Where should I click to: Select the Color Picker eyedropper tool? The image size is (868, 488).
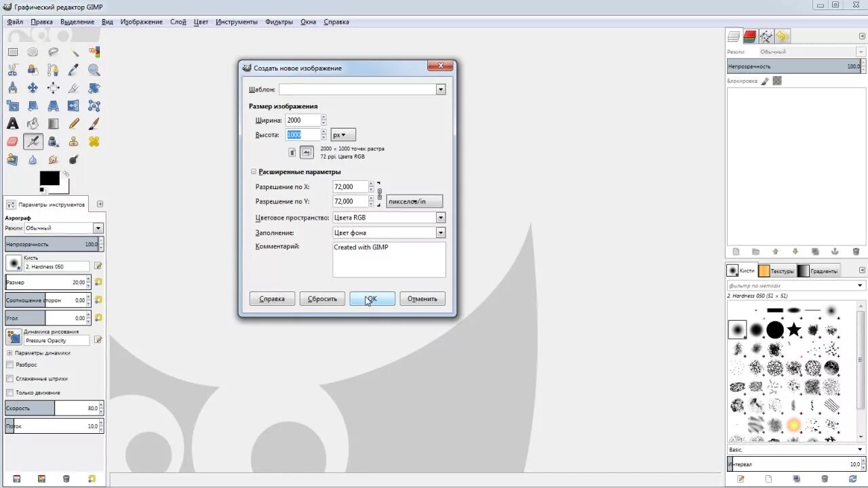tap(74, 69)
